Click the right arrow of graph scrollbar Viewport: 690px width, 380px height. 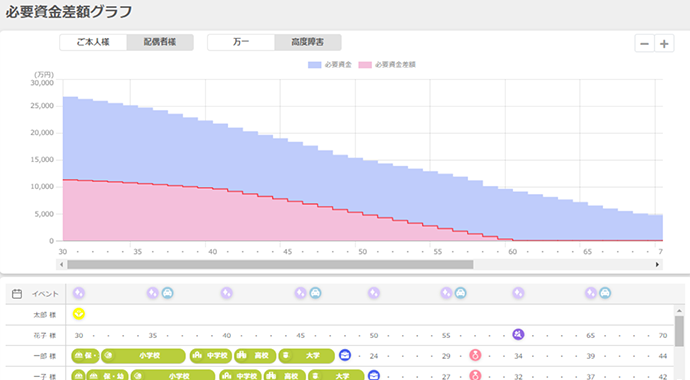tap(657, 264)
